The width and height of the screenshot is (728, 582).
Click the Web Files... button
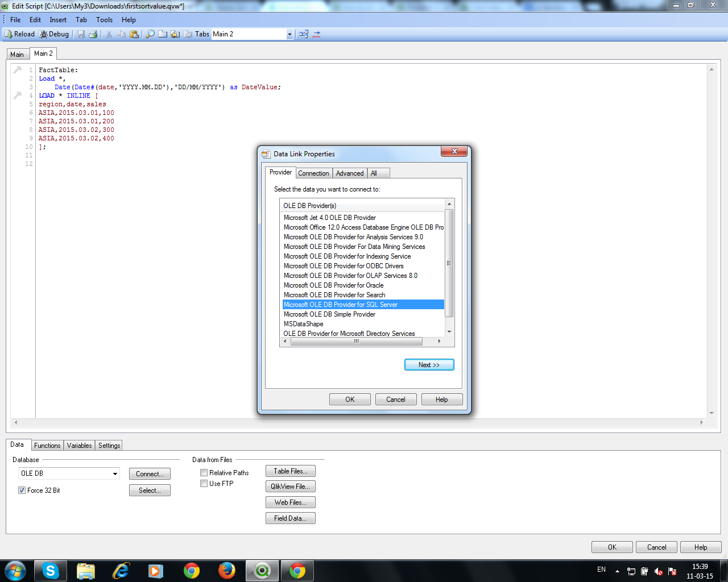tap(291, 502)
